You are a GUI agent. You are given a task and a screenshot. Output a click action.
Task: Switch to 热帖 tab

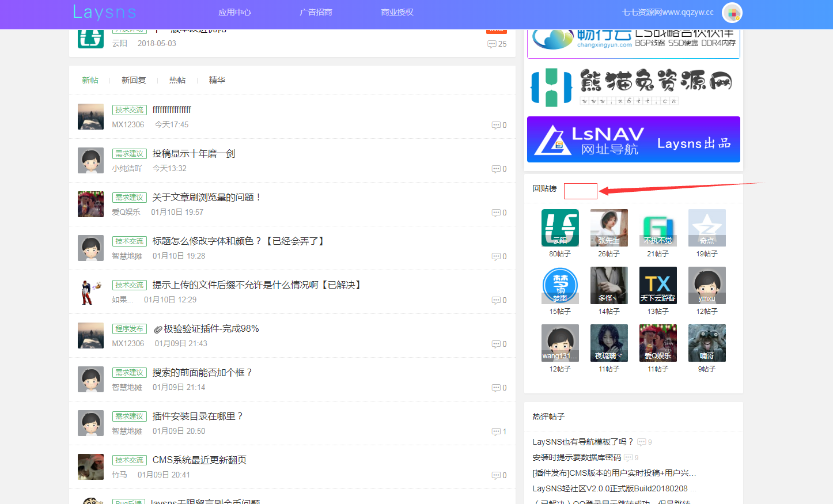[x=177, y=80]
